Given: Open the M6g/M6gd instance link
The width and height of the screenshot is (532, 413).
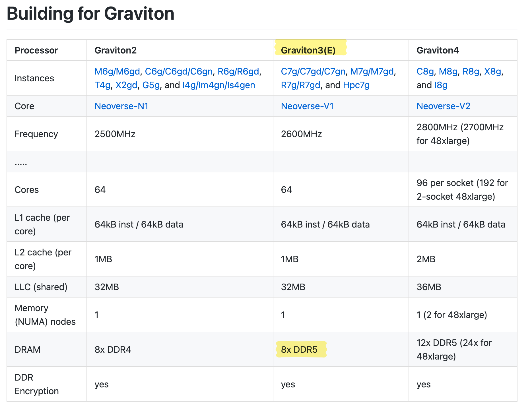Looking at the screenshot, I should click(117, 71).
